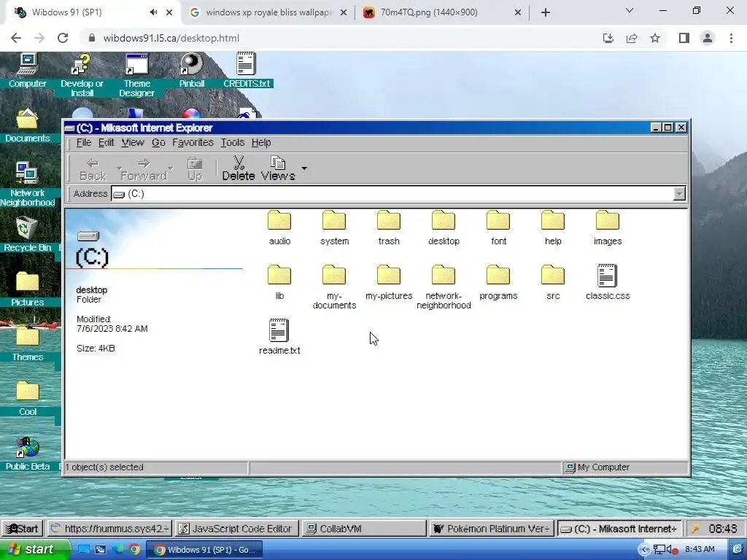Click the Address bar field showing (C:)
The image size is (747, 560).
392,194
